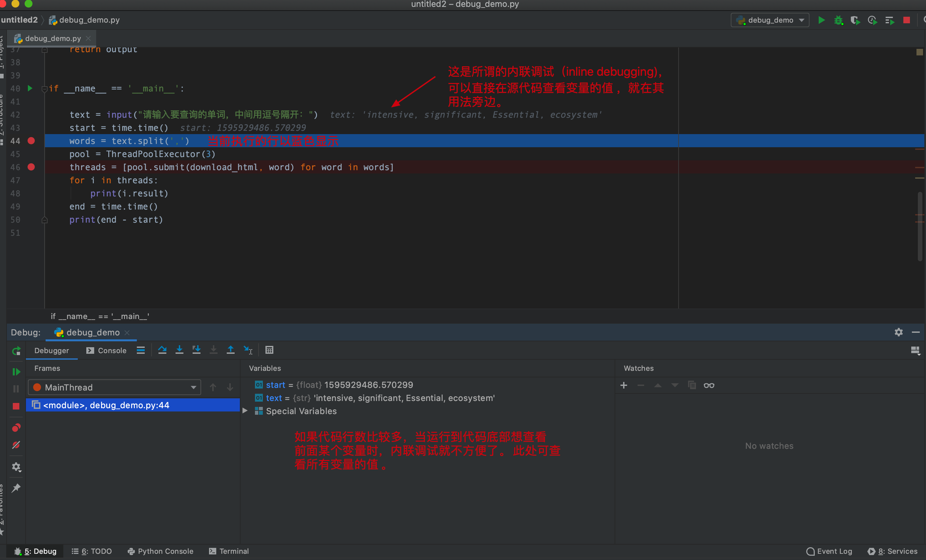
Task: Click yellow inspection indicator at editor top right
Action: point(919,52)
